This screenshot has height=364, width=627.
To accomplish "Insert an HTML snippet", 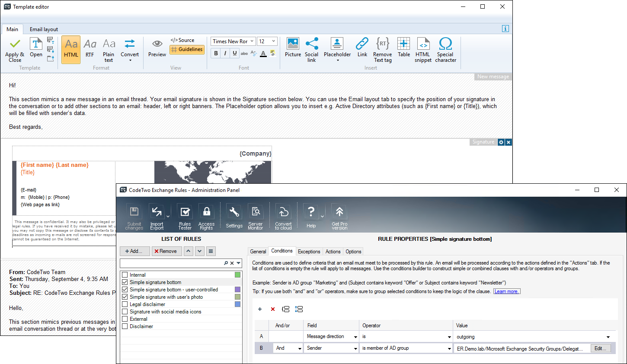I will (423, 50).
